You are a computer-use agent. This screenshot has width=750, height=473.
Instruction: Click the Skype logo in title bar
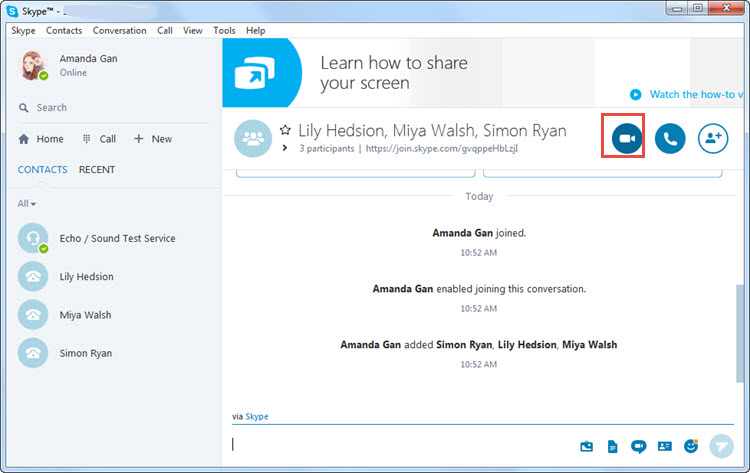pyautogui.click(x=12, y=11)
